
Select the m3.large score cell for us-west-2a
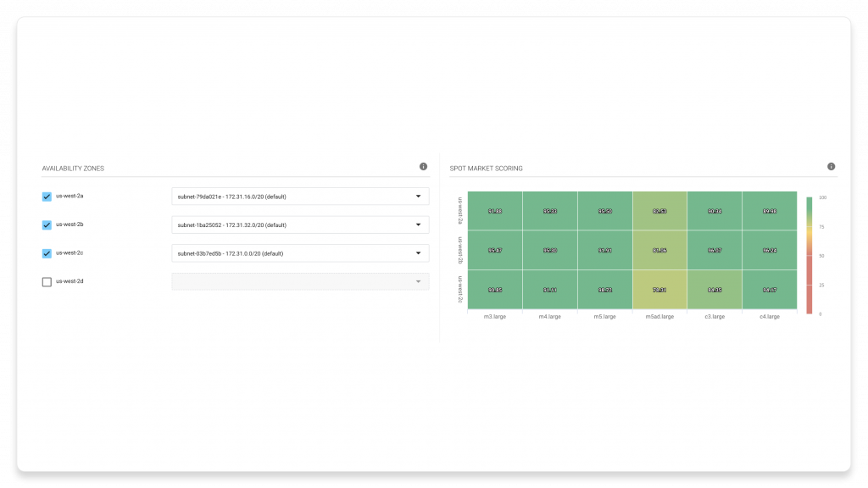coord(495,211)
